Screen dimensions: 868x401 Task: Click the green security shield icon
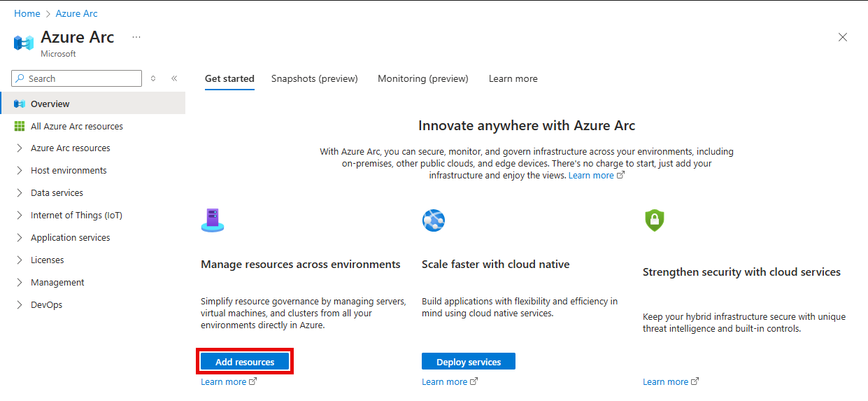pos(654,220)
